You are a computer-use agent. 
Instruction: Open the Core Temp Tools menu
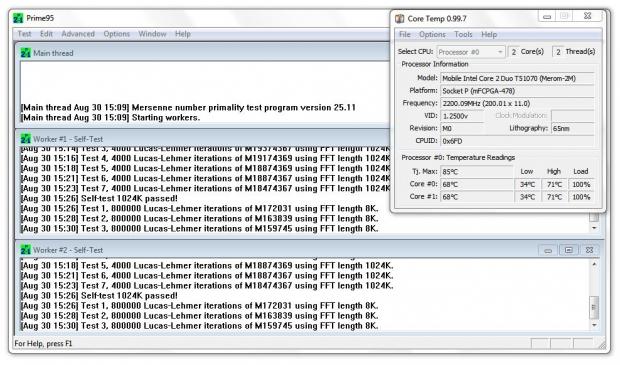tap(463, 34)
